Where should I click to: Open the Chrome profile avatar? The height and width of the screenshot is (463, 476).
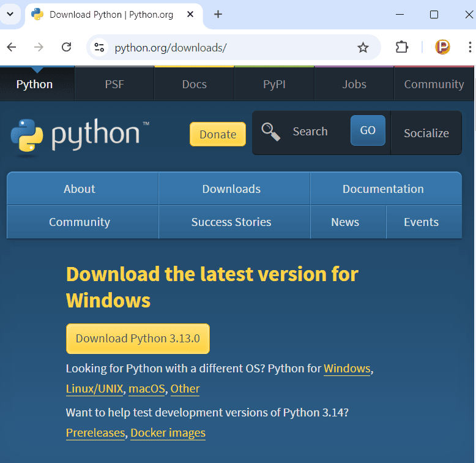[442, 47]
